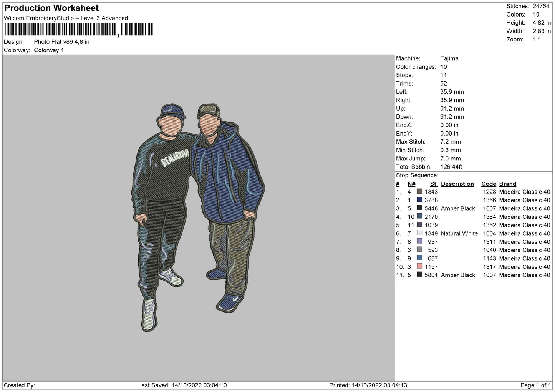
Task: Click the salmon swatch for code 1317
Action: point(420,266)
